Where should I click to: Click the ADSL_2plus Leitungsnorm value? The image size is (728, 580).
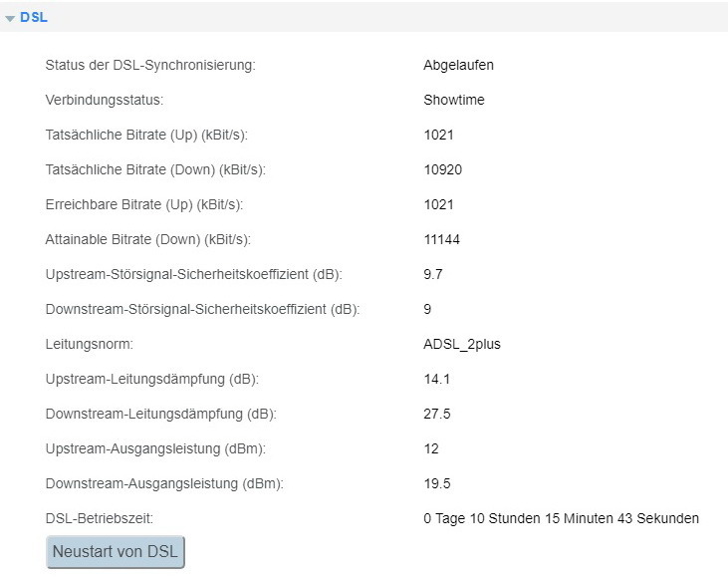click(x=462, y=345)
